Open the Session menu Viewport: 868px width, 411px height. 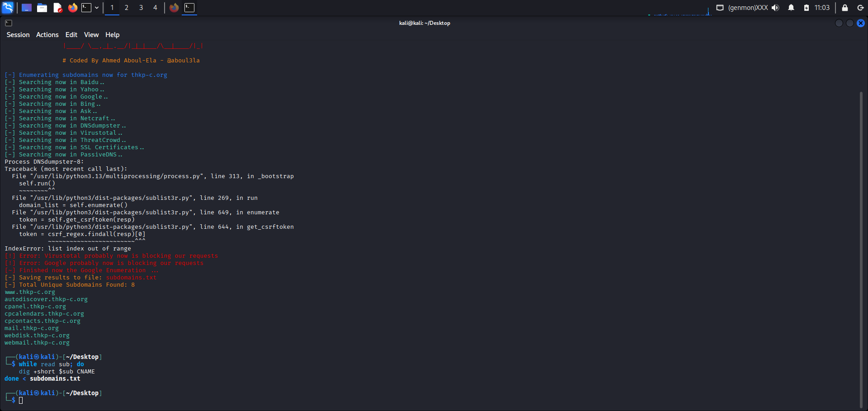click(18, 35)
